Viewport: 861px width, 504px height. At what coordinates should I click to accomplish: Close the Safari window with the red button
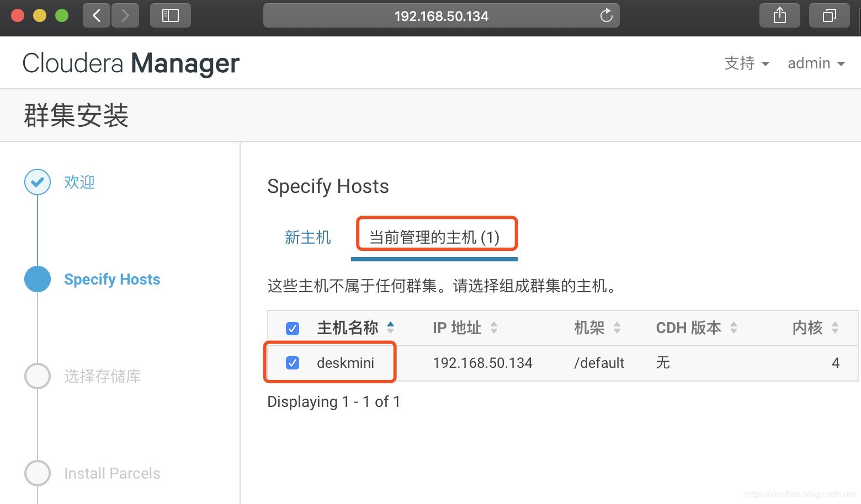click(x=18, y=15)
